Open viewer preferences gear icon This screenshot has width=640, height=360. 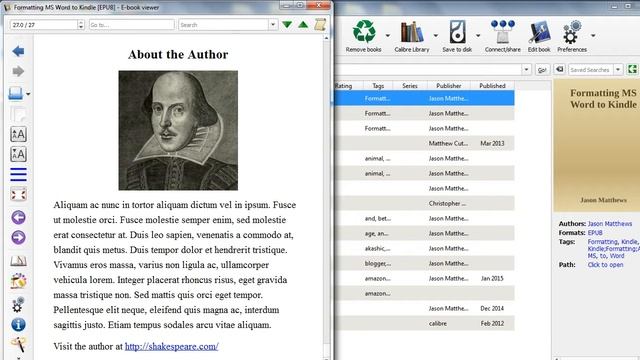point(18,304)
